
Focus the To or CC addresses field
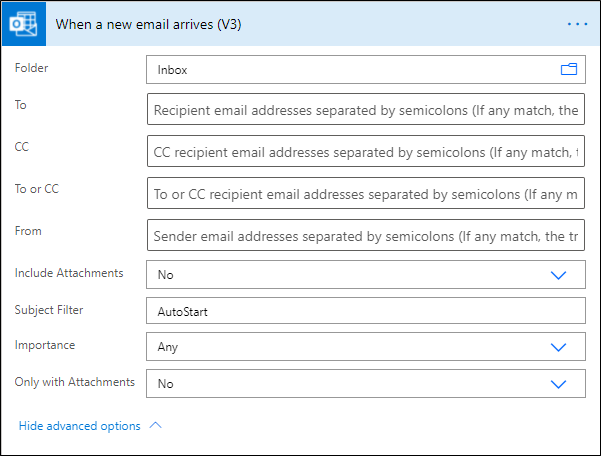pos(365,194)
